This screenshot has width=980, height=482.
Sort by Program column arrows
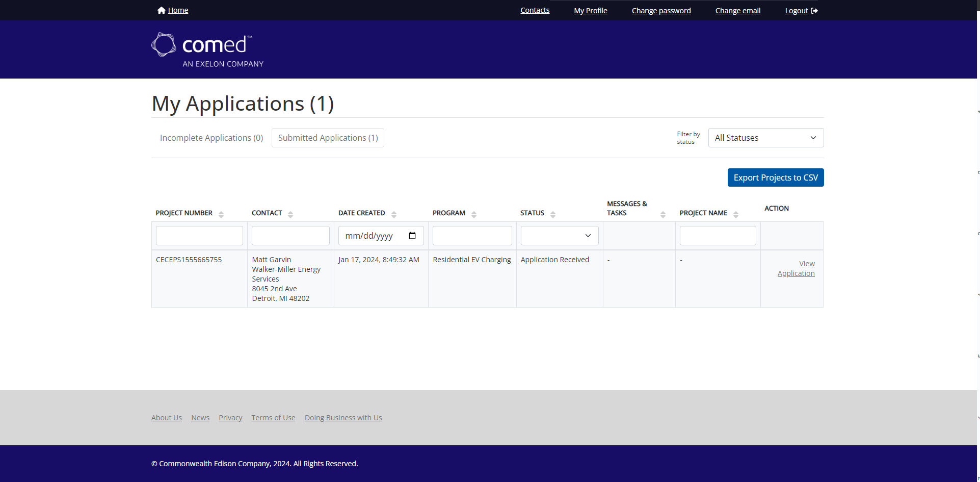(474, 215)
